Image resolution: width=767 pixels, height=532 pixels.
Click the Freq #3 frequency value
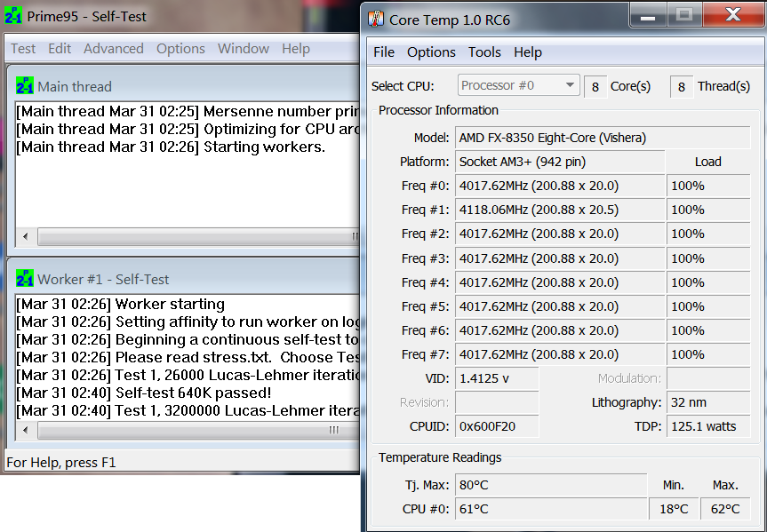coord(560,258)
